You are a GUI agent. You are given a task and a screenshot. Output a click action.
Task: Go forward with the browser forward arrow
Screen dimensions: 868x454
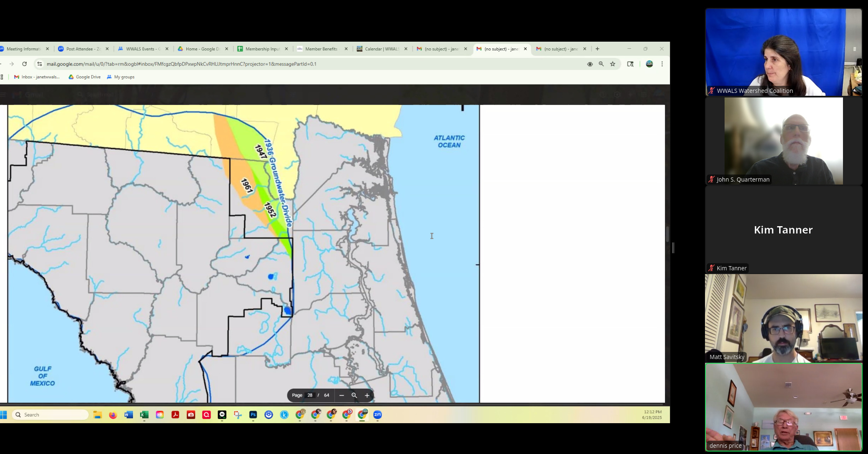click(x=12, y=64)
